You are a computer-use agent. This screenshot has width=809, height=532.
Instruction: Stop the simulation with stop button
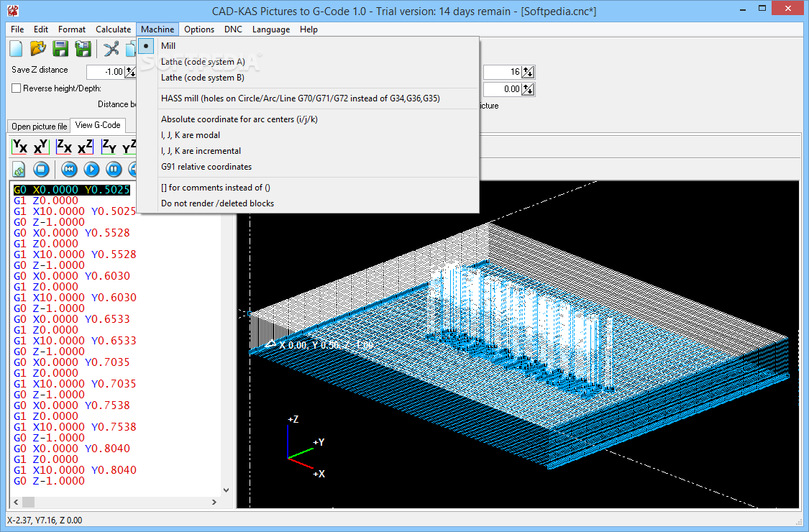(41, 169)
